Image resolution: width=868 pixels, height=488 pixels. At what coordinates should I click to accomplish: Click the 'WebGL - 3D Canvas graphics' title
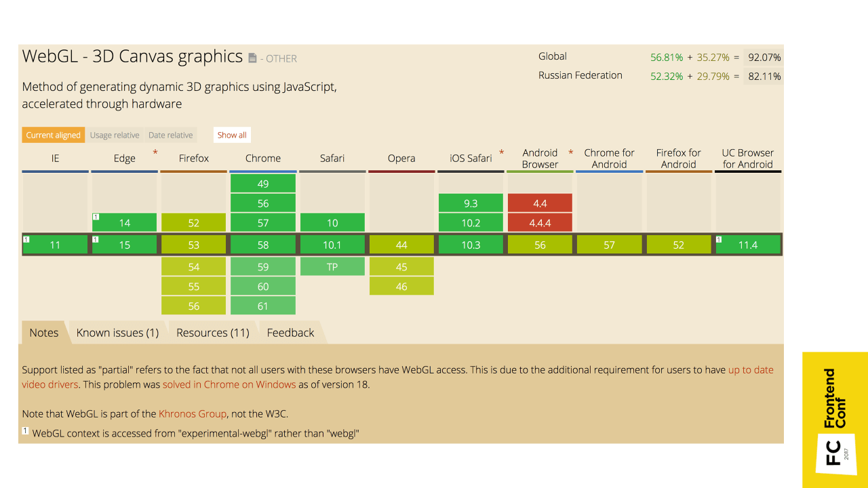(x=132, y=56)
